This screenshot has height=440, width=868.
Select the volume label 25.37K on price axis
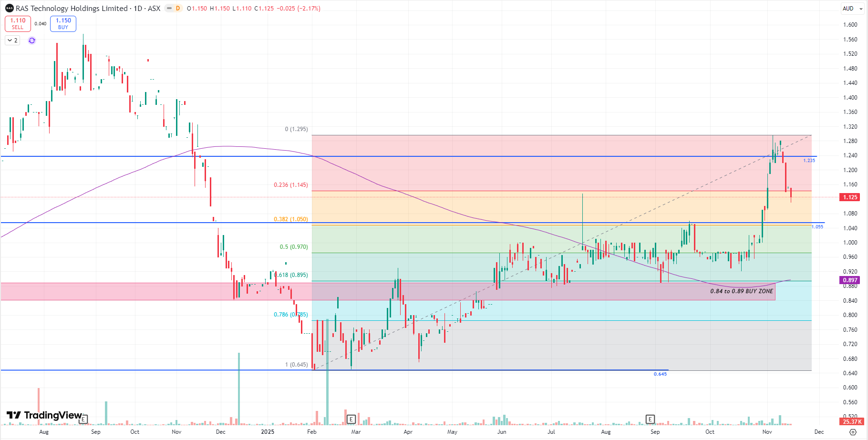tap(852, 421)
